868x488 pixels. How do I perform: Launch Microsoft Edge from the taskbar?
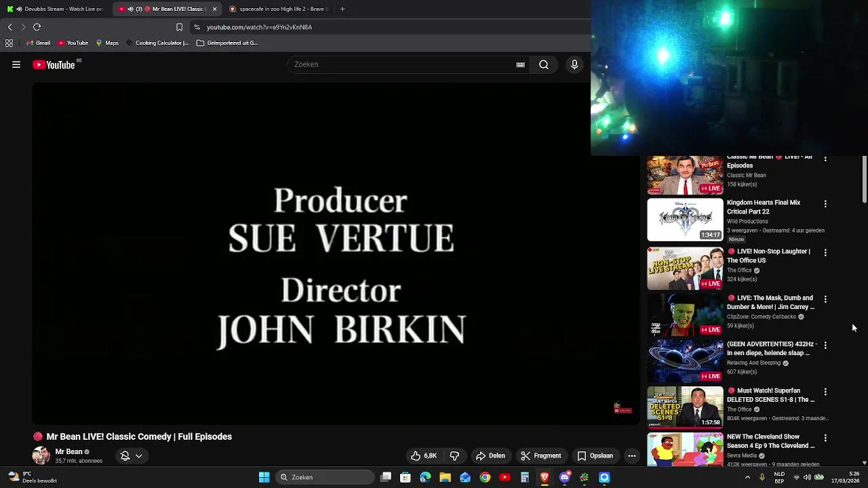425,477
